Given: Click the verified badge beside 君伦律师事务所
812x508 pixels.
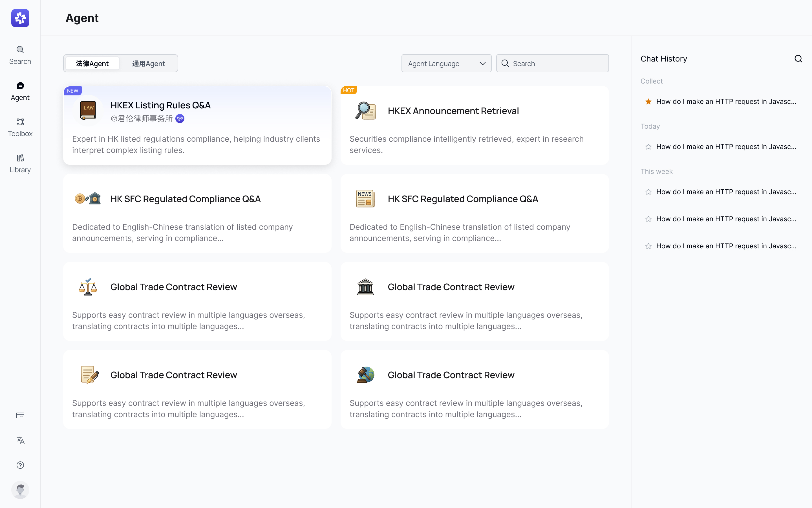Looking at the screenshot, I should click(180, 119).
